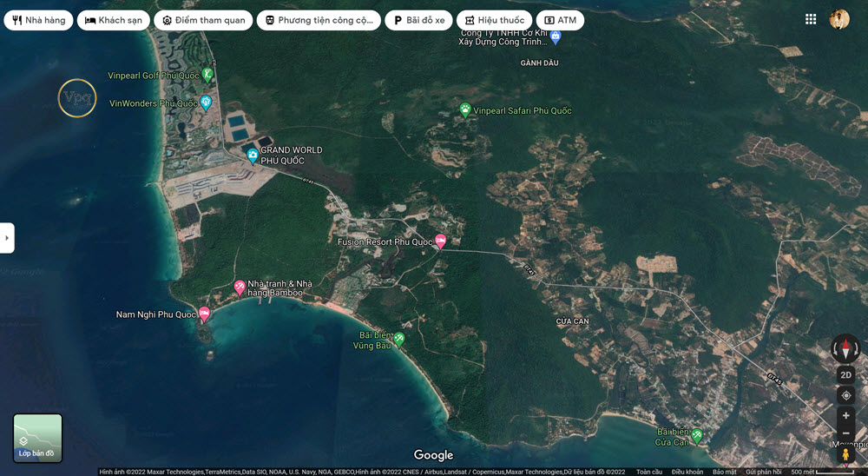Select the VinWonders Phú Quốc attraction marker

click(x=206, y=102)
